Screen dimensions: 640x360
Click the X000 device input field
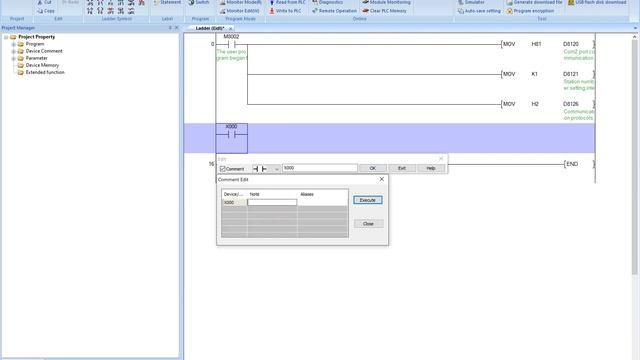pyautogui.click(x=320, y=168)
